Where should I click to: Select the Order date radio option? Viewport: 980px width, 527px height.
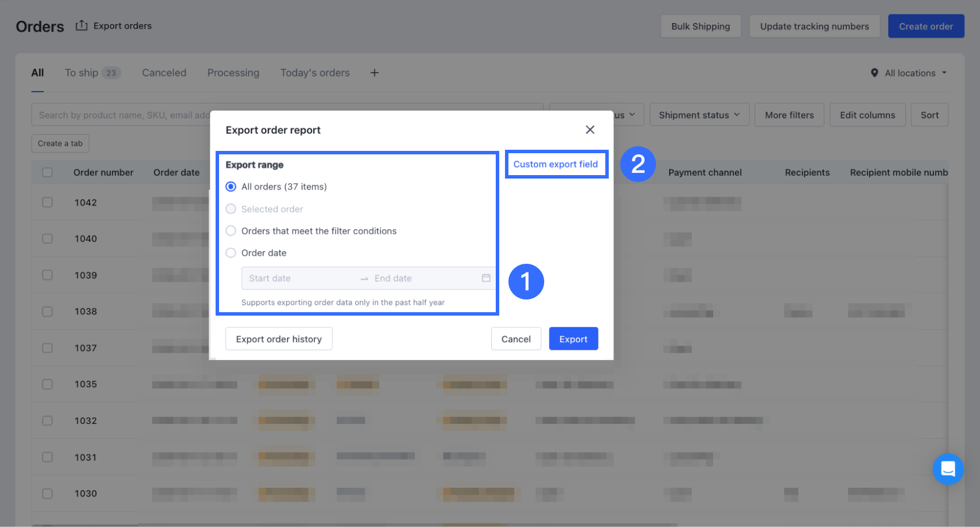click(231, 253)
